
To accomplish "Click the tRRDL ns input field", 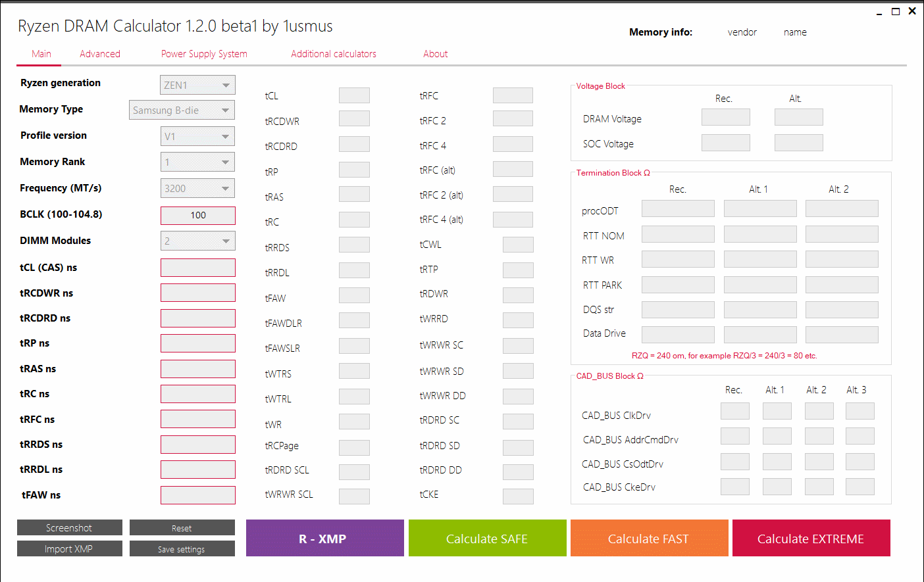I will 198,470.
